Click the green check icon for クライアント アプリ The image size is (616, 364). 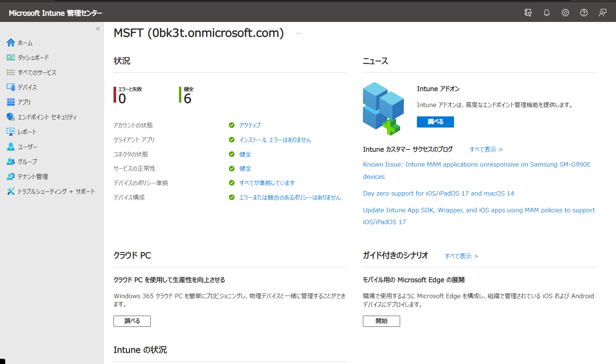[232, 140]
